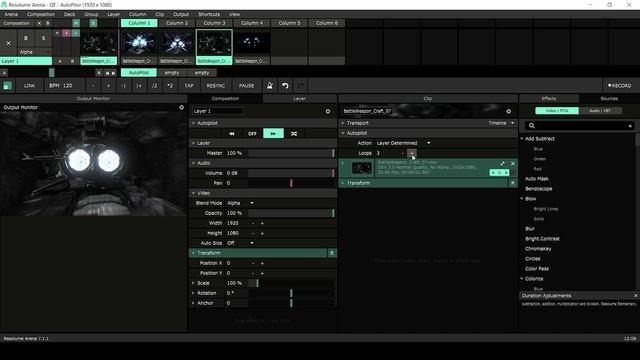Clear the effects search with the X

(x=630, y=126)
